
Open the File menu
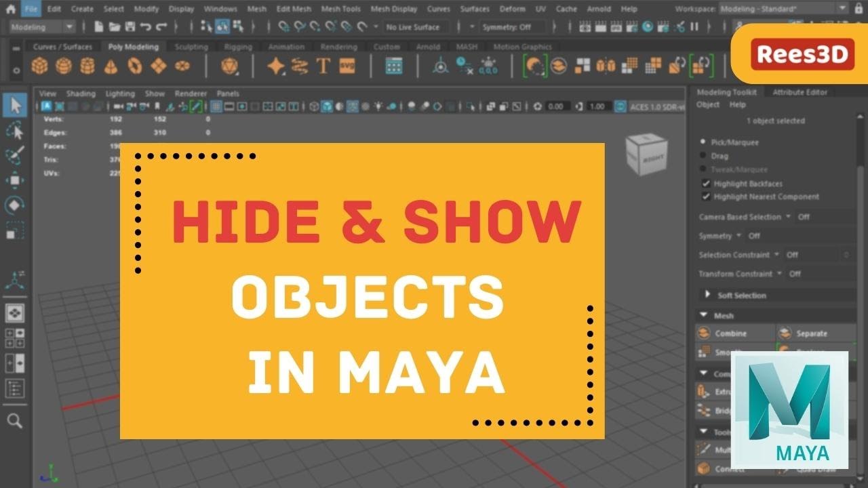[30, 9]
